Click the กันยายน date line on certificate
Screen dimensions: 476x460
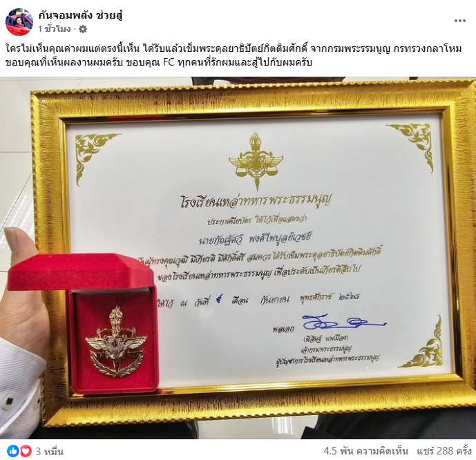258,300
